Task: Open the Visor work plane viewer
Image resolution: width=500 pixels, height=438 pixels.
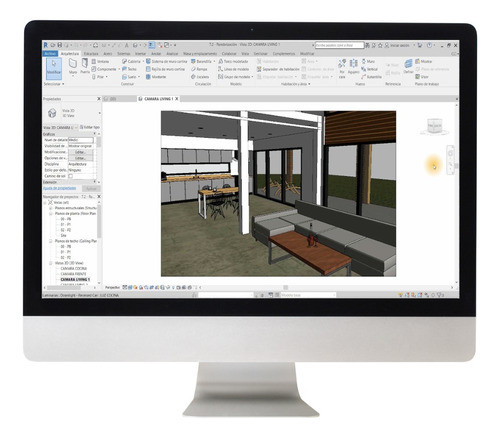Action: click(422, 77)
